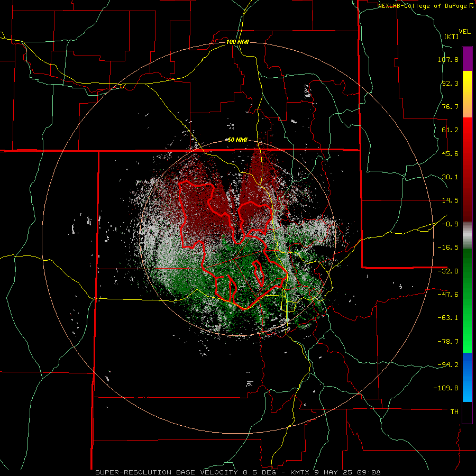This screenshot has width=476, height=476.
Task: Select the VEL legend title
Action: click(464, 32)
